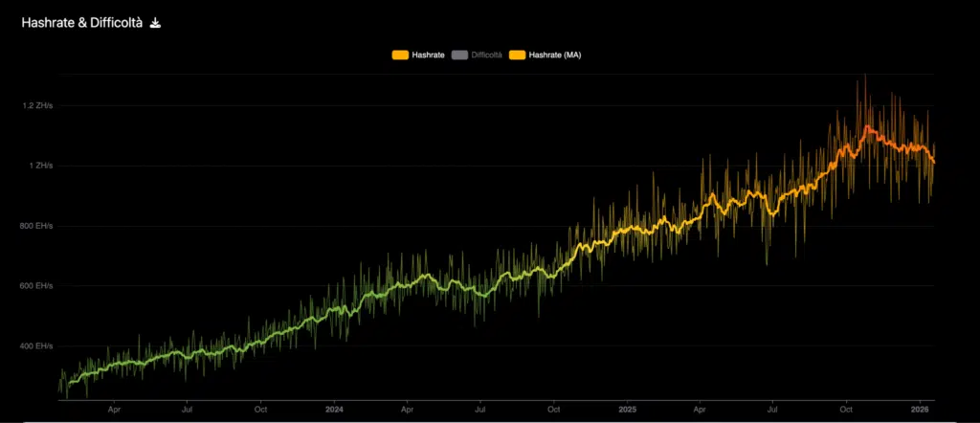Click the 2026 label on the time axis
This screenshot has height=423, width=980.
(920, 409)
